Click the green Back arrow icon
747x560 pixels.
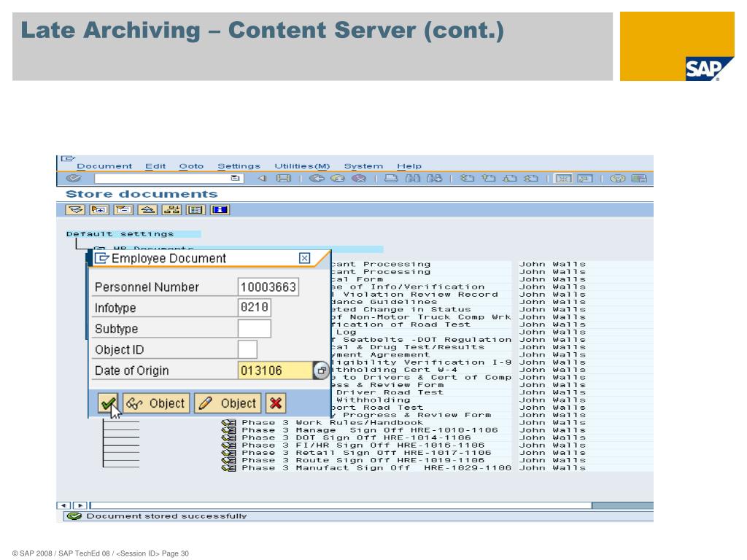point(317,179)
